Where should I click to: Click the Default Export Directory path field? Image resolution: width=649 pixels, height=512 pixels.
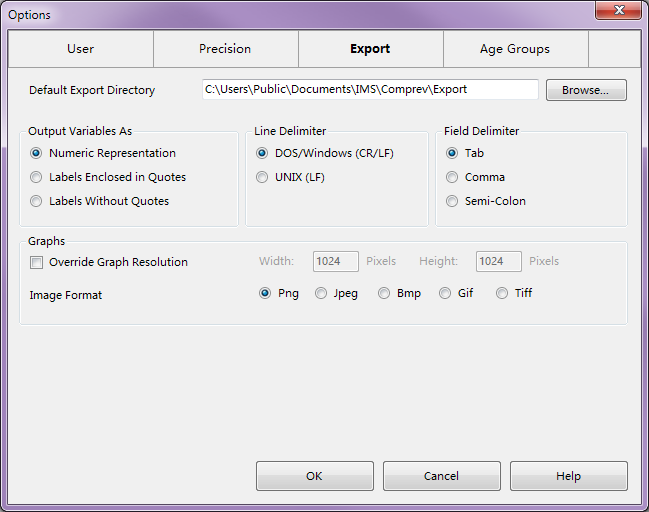coord(369,90)
